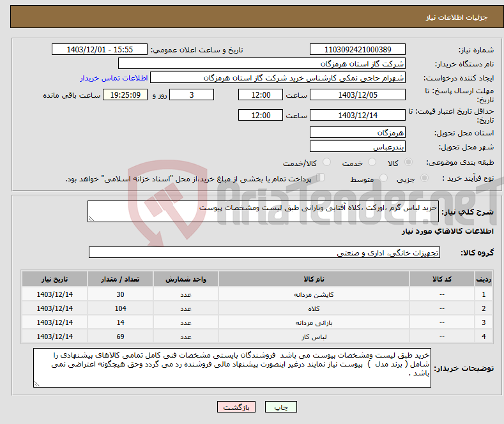The width and height of the screenshot is (504, 424).
Task: Click the requester field شهرام حاجی نمکی
Action: point(278,78)
